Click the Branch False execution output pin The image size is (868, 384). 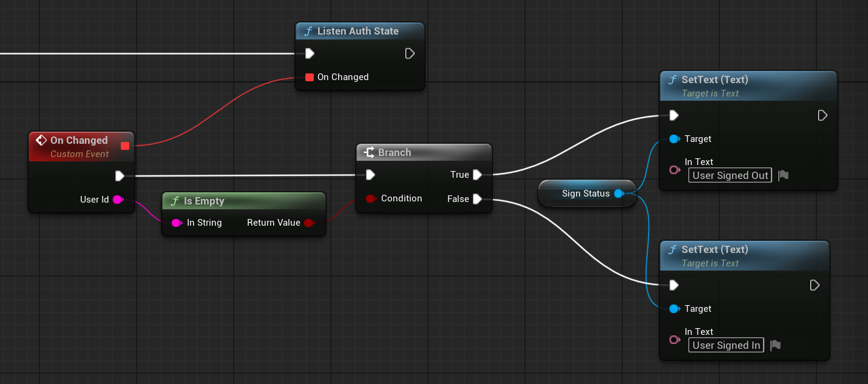coord(477,199)
